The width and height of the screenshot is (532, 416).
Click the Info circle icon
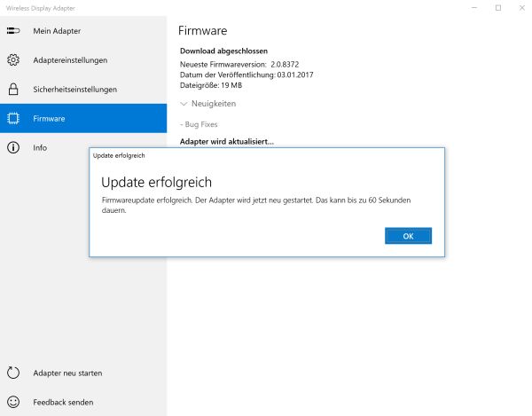click(x=13, y=147)
